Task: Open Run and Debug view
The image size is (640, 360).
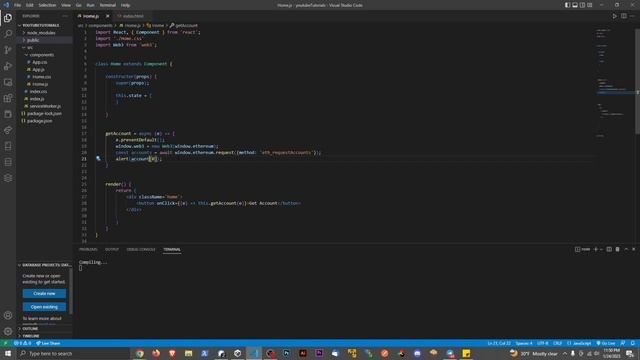Action: [8, 66]
